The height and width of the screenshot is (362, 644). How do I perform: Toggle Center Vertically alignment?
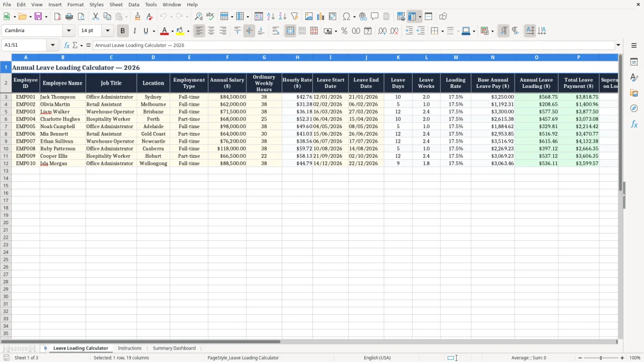(249, 31)
